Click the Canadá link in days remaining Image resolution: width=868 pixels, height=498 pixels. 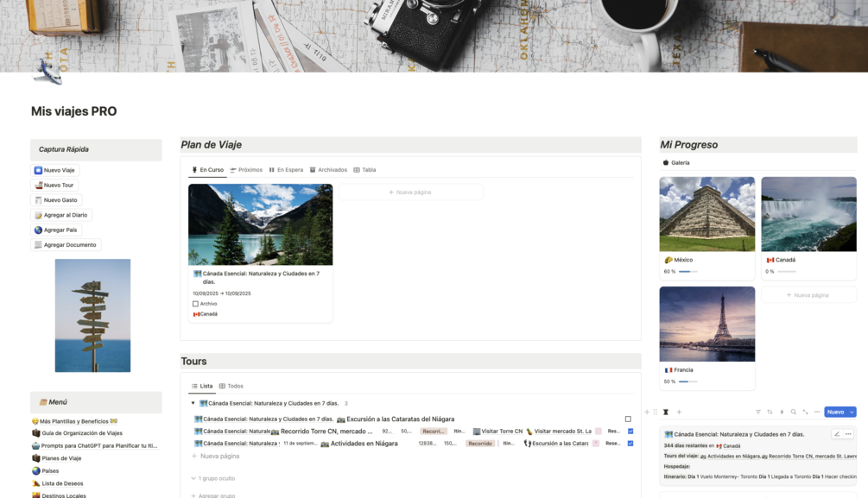(728, 446)
